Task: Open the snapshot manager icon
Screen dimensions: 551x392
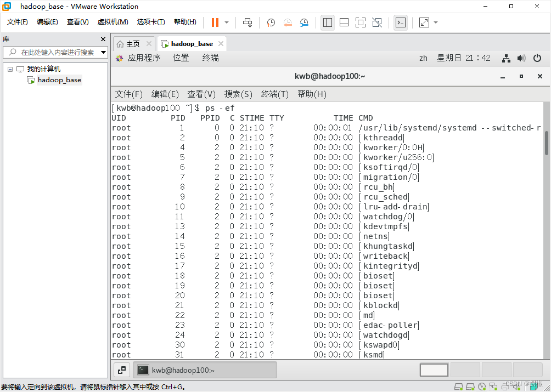Action: (x=304, y=22)
